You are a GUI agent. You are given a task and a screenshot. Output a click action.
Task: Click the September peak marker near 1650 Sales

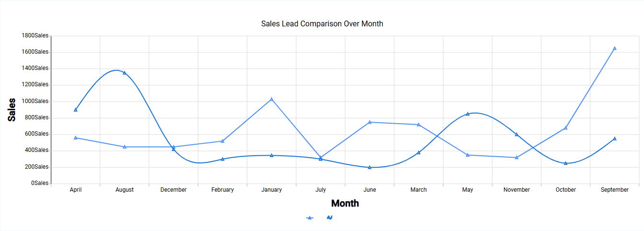point(614,48)
